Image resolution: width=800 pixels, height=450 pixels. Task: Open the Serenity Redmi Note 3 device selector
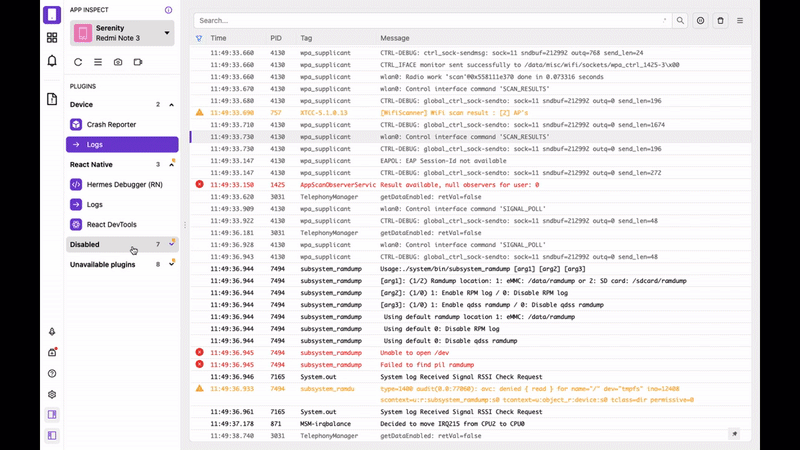pyautogui.click(x=122, y=33)
